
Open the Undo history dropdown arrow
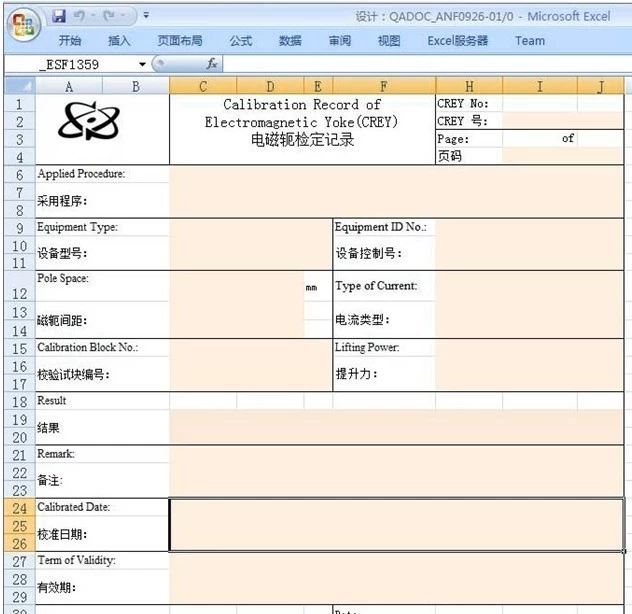tap(92, 16)
